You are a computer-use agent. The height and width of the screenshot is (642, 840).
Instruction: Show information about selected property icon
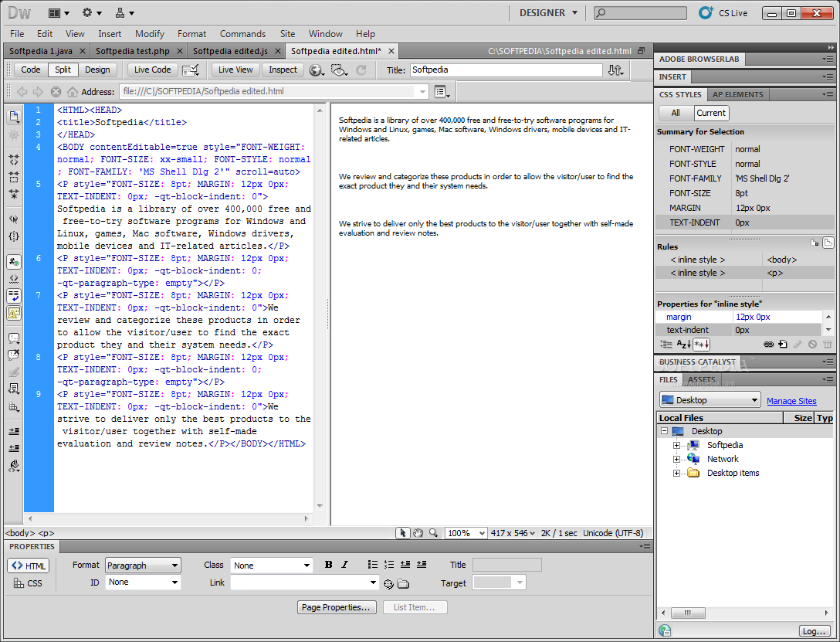pos(815,243)
